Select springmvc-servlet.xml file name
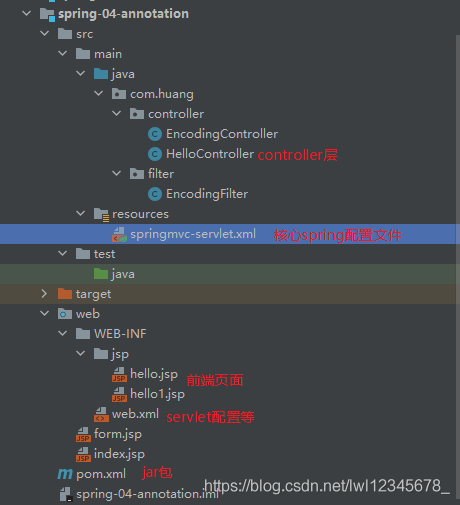The height and width of the screenshot is (505, 460). click(x=193, y=234)
